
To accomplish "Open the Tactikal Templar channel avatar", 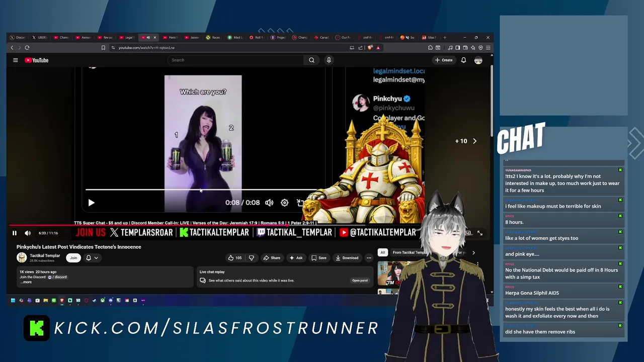I will click(x=22, y=258).
